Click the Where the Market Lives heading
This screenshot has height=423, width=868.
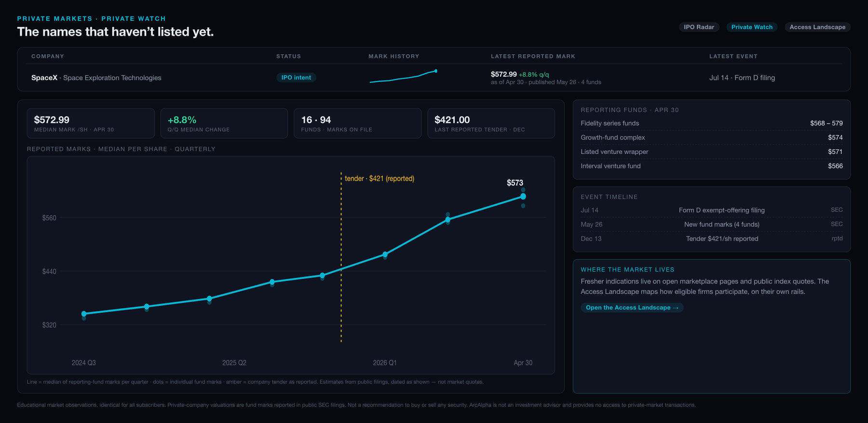(x=627, y=270)
